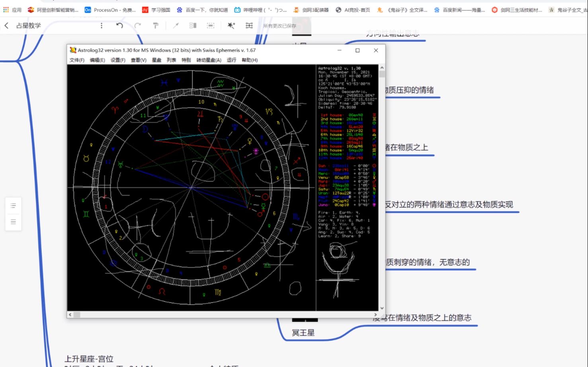The image size is (588, 367).
Task: Click Astrolog32 horizontal scrollbar right arrow
Action: tap(375, 315)
